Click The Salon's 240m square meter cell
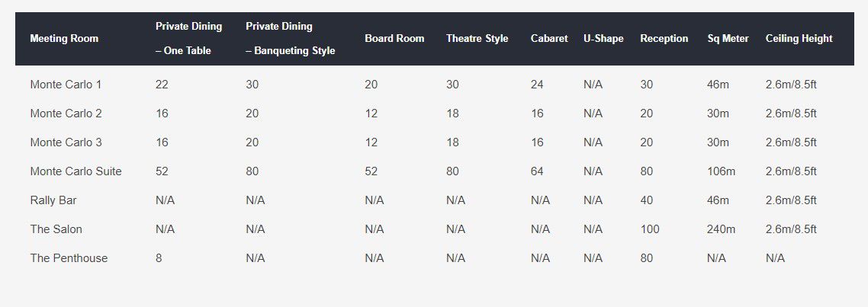This screenshot has height=307, width=868. tap(721, 229)
